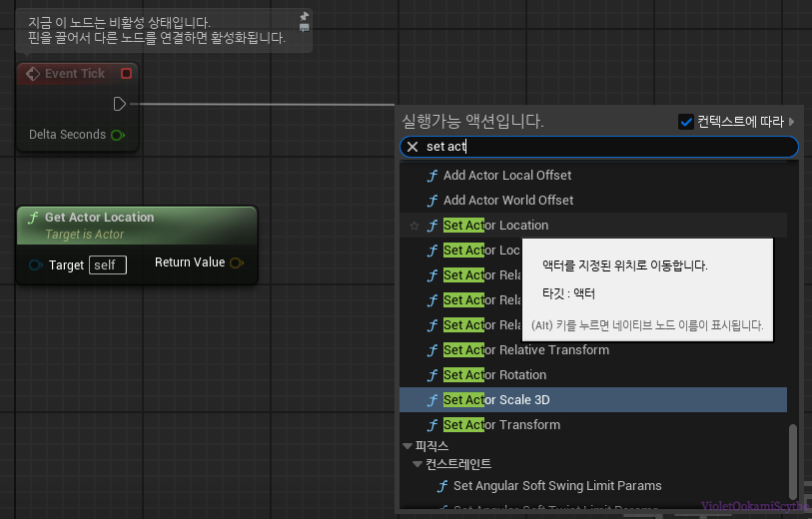812x519 pixels.
Task: Toggle comment bubble visibility icon
Action: 305,28
